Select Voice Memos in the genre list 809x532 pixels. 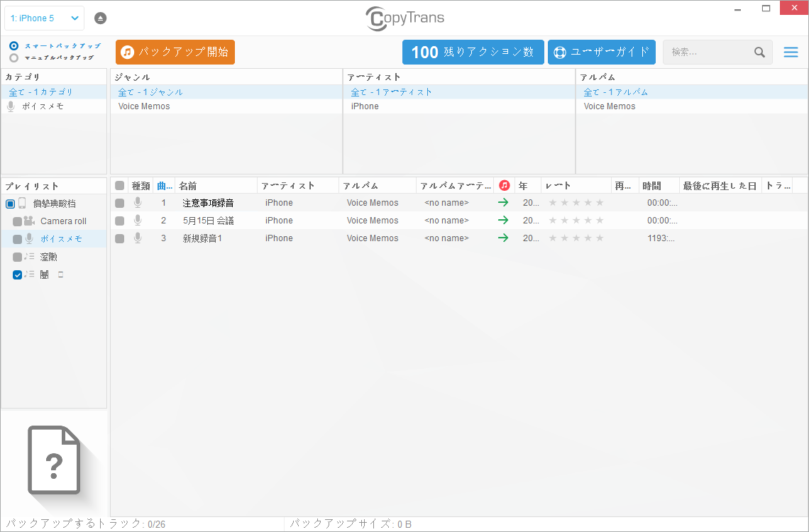(x=226, y=106)
